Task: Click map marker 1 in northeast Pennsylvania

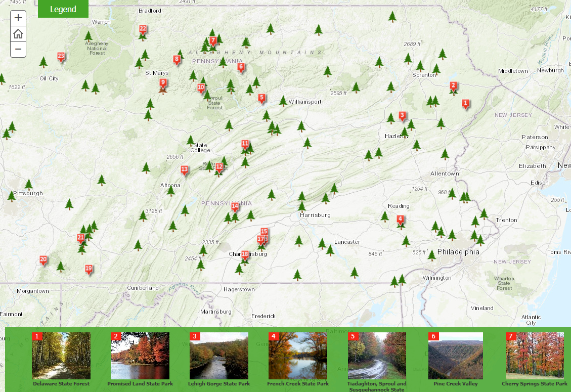Action: pos(465,104)
